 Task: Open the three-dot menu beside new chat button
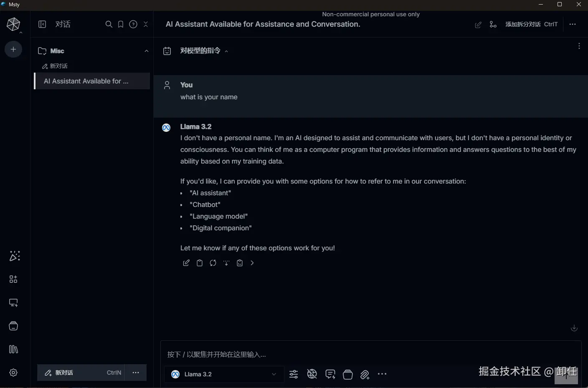tap(136, 373)
